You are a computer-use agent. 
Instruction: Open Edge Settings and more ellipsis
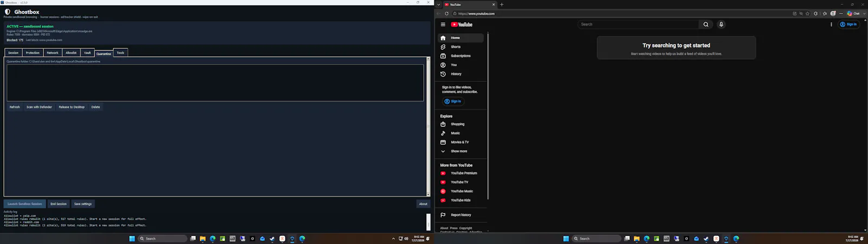841,14
